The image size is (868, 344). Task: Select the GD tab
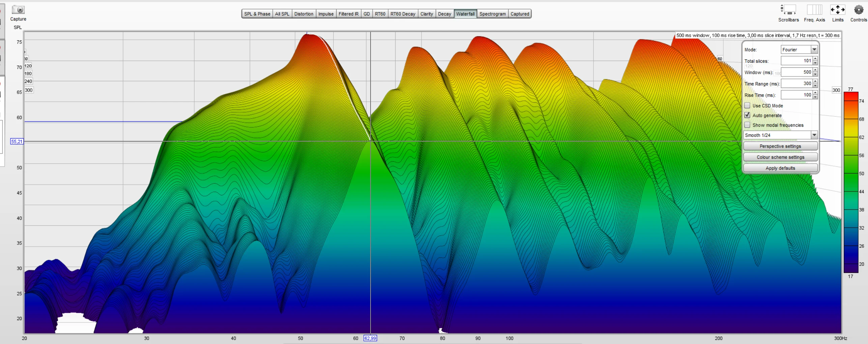click(x=367, y=14)
